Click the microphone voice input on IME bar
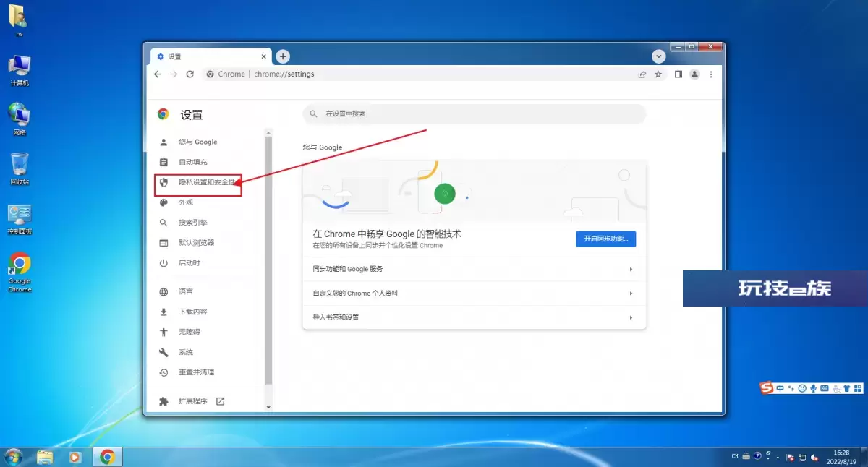 (x=813, y=388)
